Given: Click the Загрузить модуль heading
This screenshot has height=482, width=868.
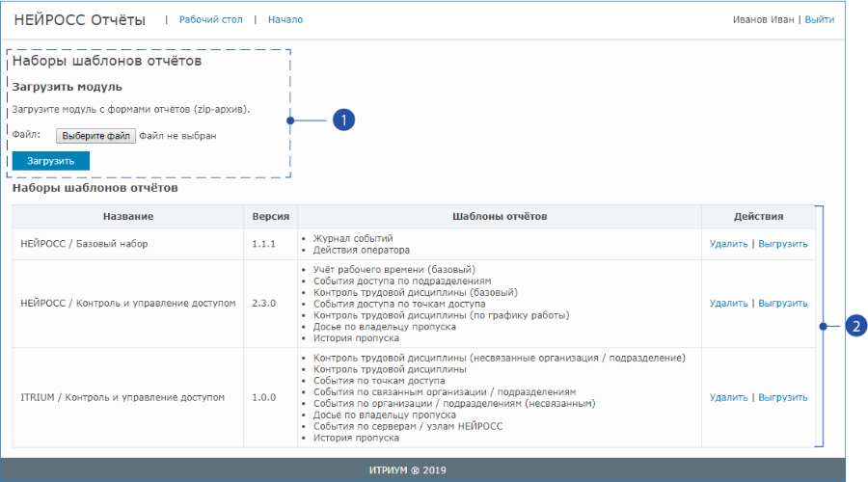Looking at the screenshot, I should click(x=67, y=87).
